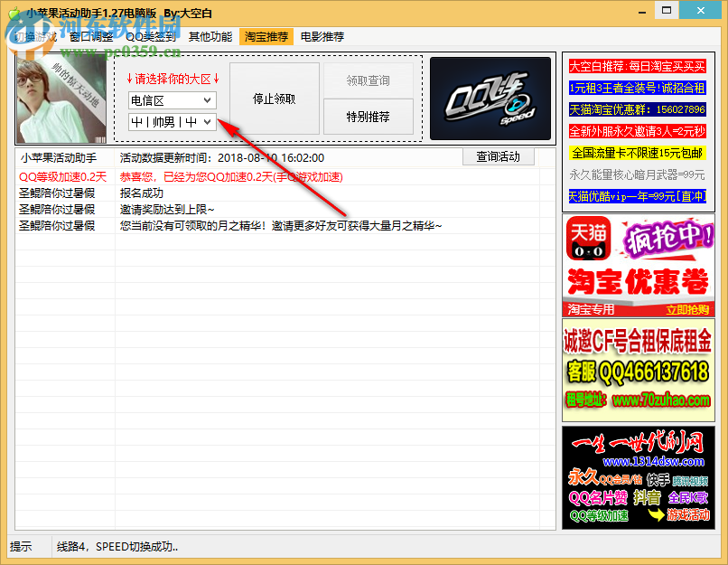This screenshot has width=728, height=565.
Task: Minimize the 小苹果活动助手 window
Action: tap(642, 11)
